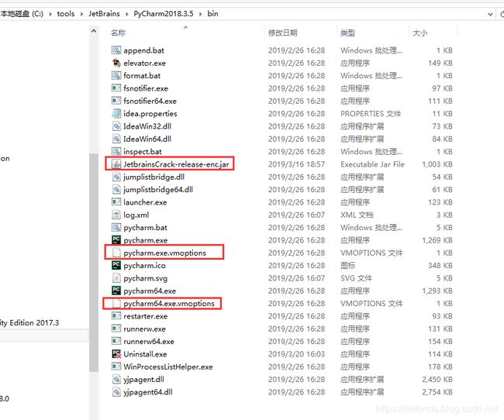Click the size 1,003 KB
The height and width of the screenshot is (420, 504).
point(437,164)
